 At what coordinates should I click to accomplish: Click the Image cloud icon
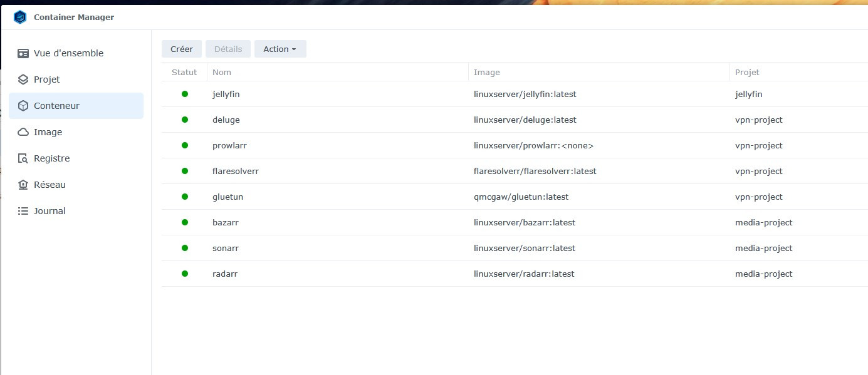(x=23, y=132)
